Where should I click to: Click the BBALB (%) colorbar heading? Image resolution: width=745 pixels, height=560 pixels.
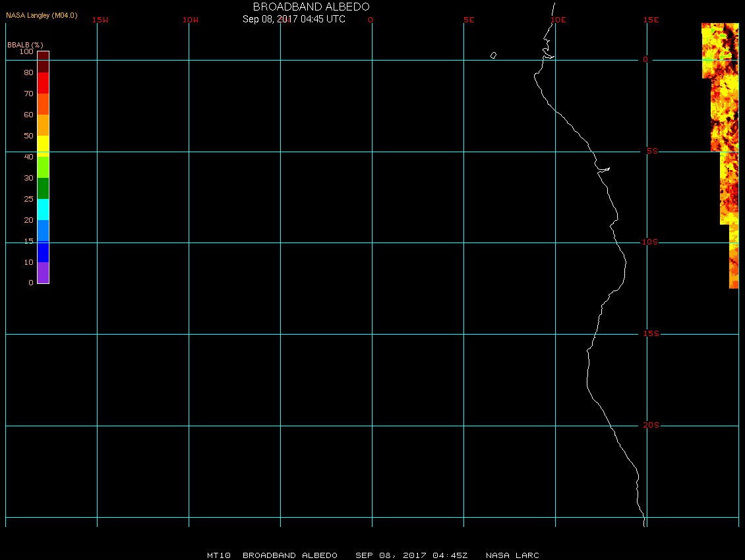(x=25, y=45)
